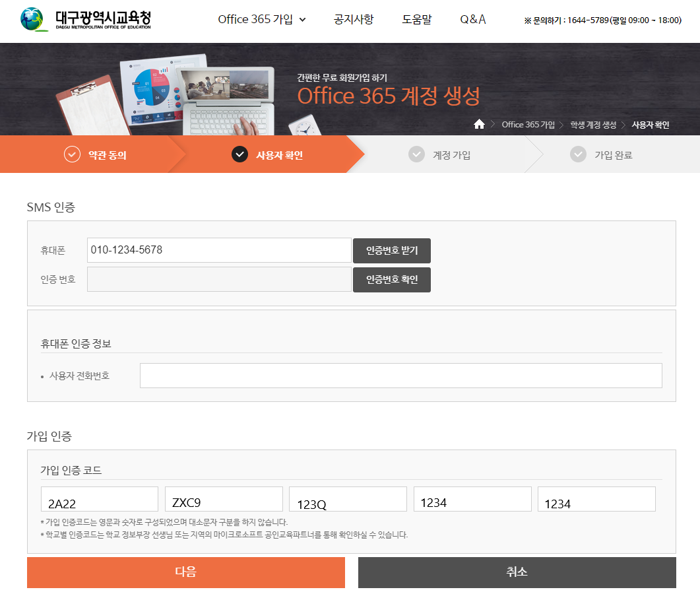The width and height of the screenshot is (700, 600).
Task: Click the 휴대폰 인증 정보 heading
Action: (x=76, y=343)
